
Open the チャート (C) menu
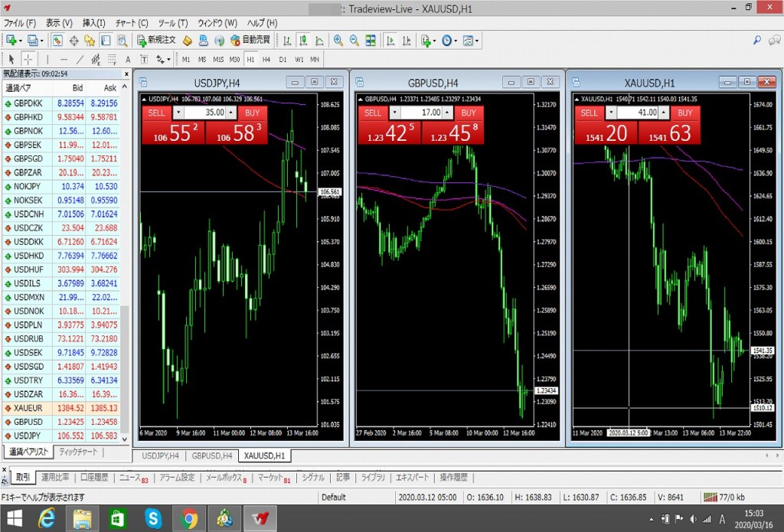pos(131,23)
